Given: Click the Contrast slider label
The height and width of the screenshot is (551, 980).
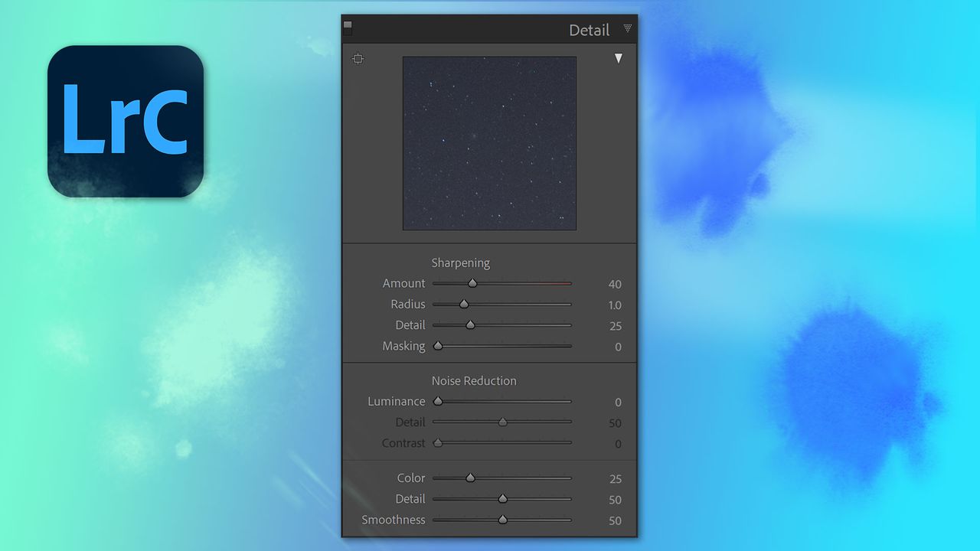Looking at the screenshot, I should [403, 443].
